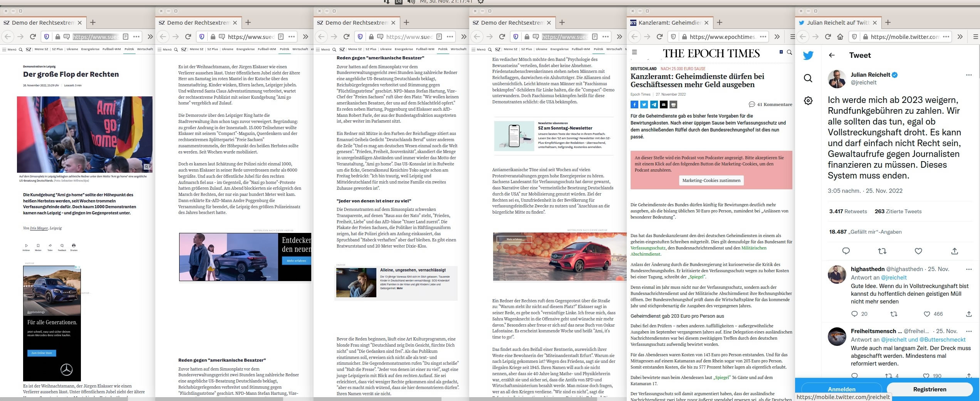Open new tab in the Epoch Times window
980x401 pixels.
(x=720, y=23)
